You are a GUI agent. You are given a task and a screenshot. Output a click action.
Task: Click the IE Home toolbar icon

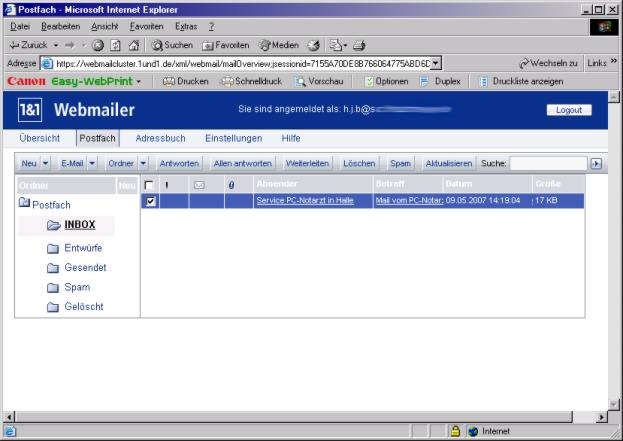pyautogui.click(x=133, y=45)
